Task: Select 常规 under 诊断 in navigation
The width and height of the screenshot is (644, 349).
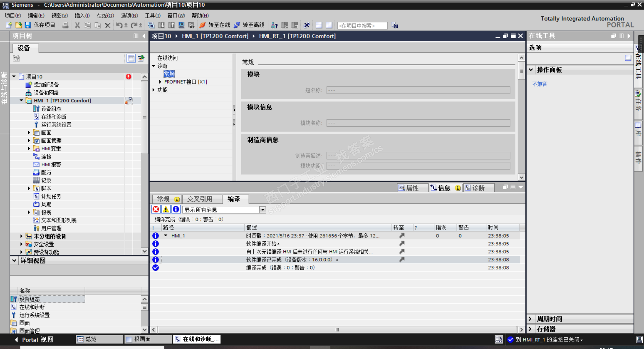Action: tap(169, 74)
